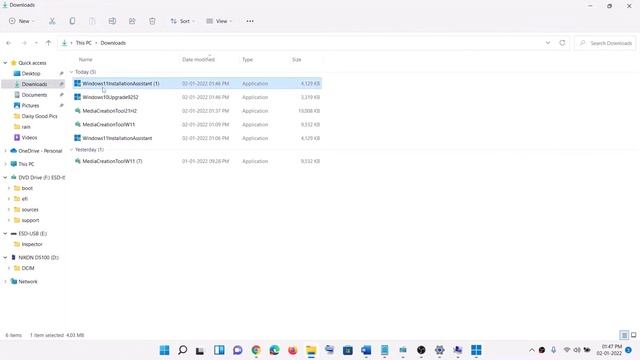This screenshot has width=640, height=360.
Task: Select ESD-USB (E:) drive
Action: 32,233
